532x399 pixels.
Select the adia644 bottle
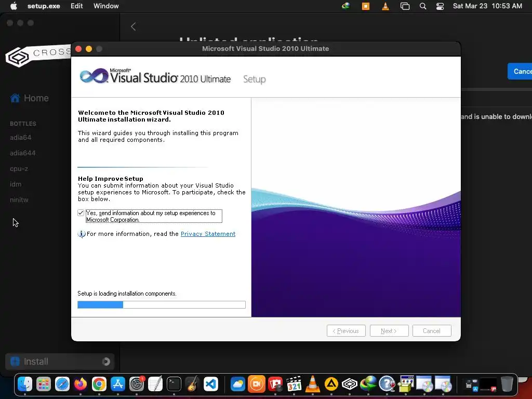[23, 153]
